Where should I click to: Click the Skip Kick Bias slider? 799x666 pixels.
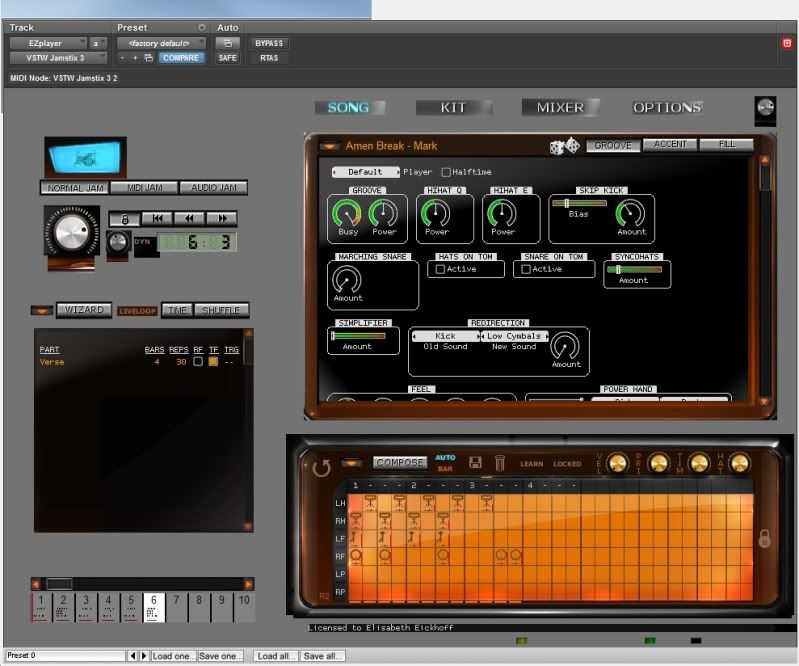point(578,203)
